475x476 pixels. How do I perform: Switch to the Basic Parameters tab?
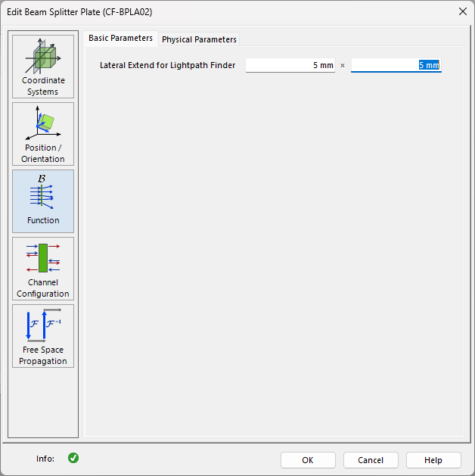tap(120, 39)
